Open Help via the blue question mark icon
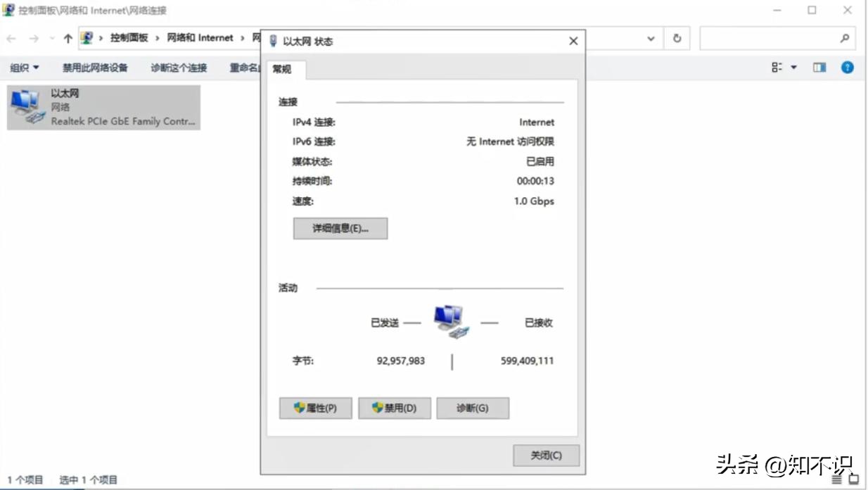 [847, 68]
